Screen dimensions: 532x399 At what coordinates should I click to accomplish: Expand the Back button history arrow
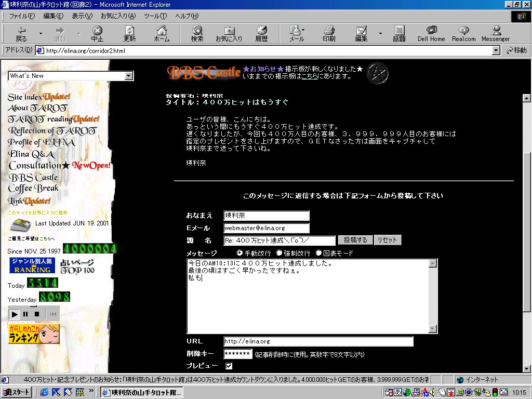point(41,34)
